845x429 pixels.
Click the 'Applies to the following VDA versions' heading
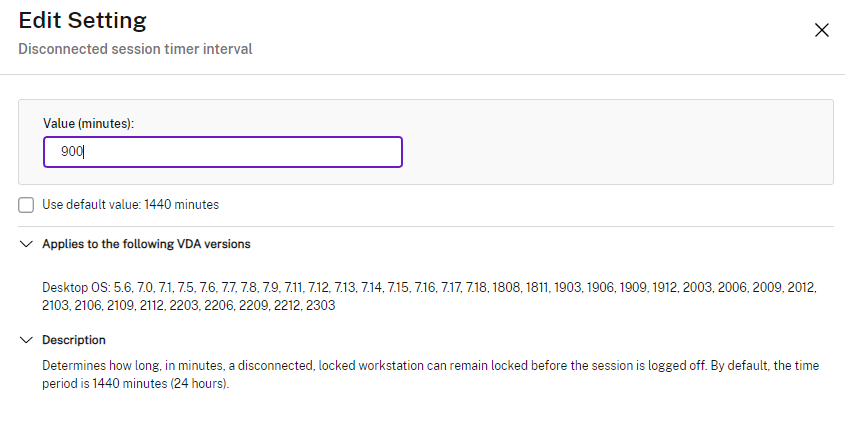[x=146, y=244]
